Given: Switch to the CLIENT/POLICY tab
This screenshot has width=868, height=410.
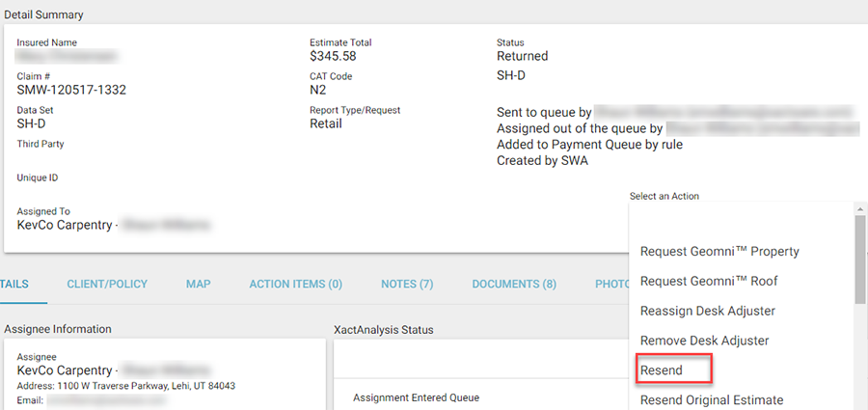Looking at the screenshot, I should pyautogui.click(x=107, y=285).
